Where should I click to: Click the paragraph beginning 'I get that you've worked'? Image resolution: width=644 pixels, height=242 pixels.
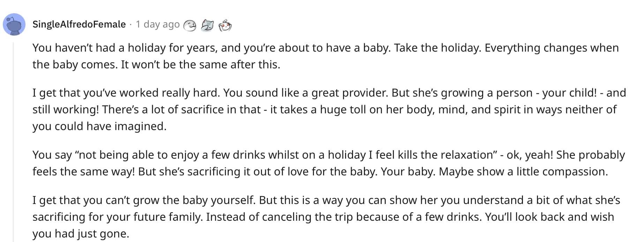(x=329, y=109)
